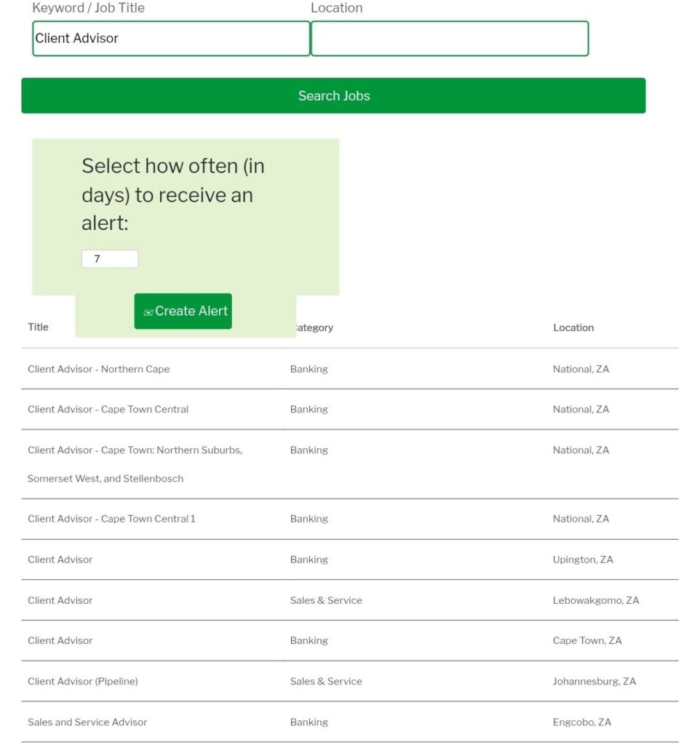Open the Sales and Service Advisor job
Viewport: 700px width, 745px height.
click(87, 722)
